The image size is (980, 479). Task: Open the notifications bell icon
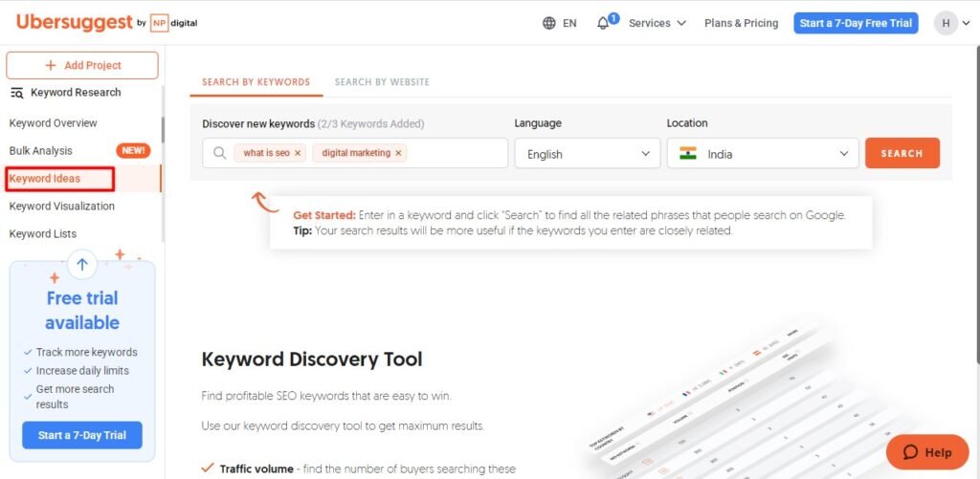point(603,23)
